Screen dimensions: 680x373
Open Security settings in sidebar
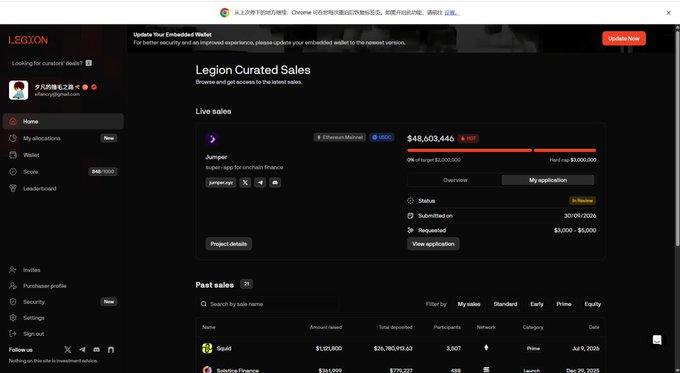(63, 302)
